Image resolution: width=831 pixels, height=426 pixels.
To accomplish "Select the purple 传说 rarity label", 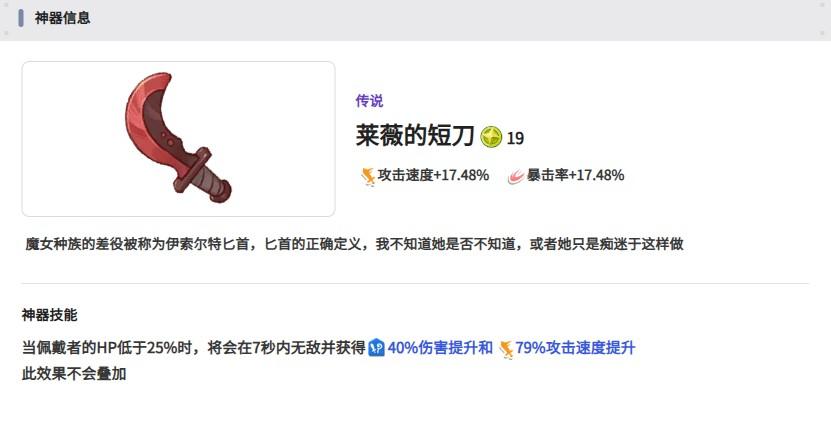I will click(x=369, y=101).
